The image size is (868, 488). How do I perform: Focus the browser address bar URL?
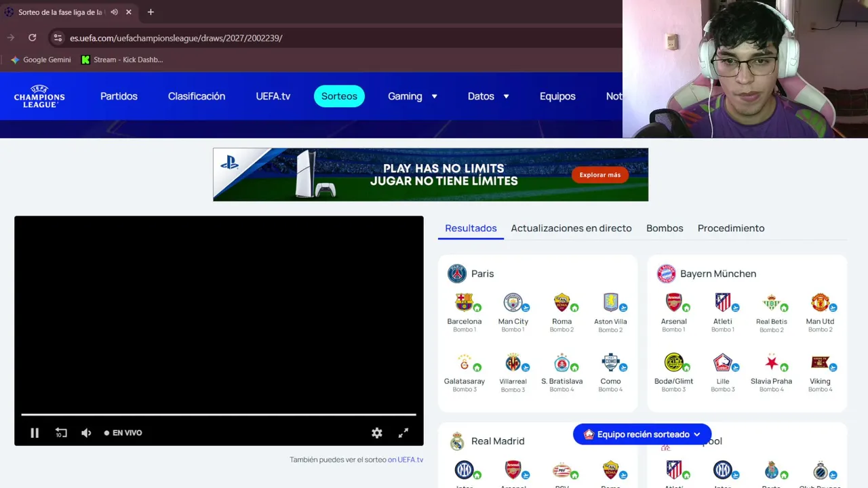[x=176, y=38]
